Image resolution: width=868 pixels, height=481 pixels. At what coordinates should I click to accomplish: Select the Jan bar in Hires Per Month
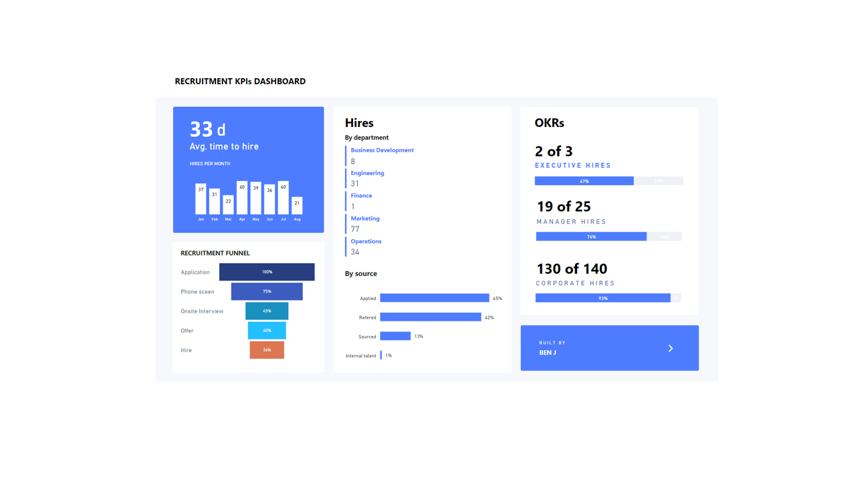pyautogui.click(x=201, y=198)
